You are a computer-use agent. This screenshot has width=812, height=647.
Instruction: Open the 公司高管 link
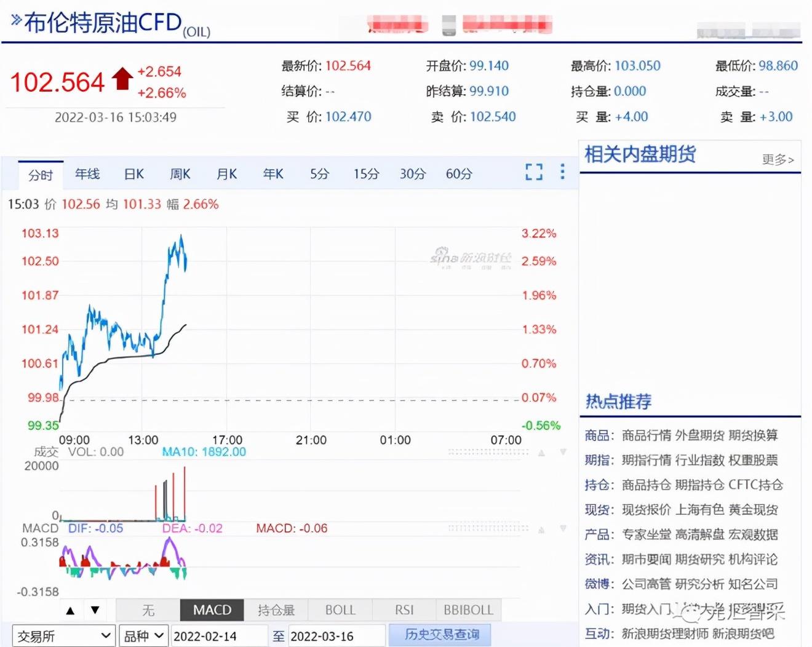coord(647,584)
